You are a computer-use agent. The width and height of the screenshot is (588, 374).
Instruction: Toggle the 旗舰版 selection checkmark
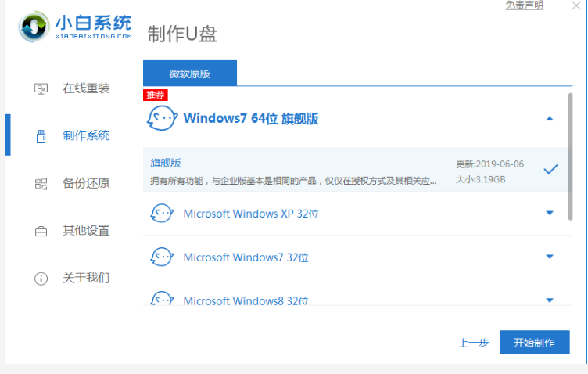(x=550, y=169)
